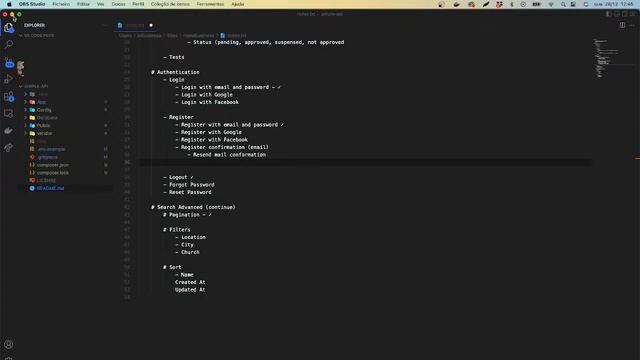Click the Wi-Fi icon in macOS menu bar
Screen dimensions: 640x360
(551, 4)
